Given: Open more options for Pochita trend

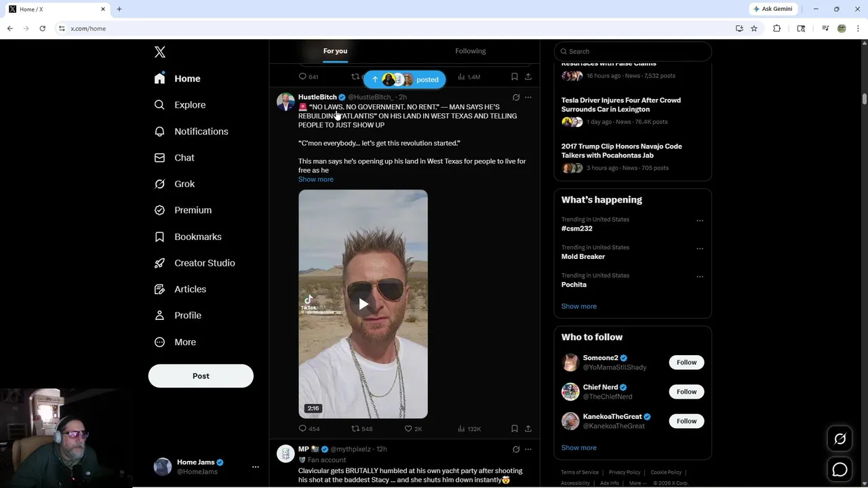Looking at the screenshot, I should tap(700, 277).
